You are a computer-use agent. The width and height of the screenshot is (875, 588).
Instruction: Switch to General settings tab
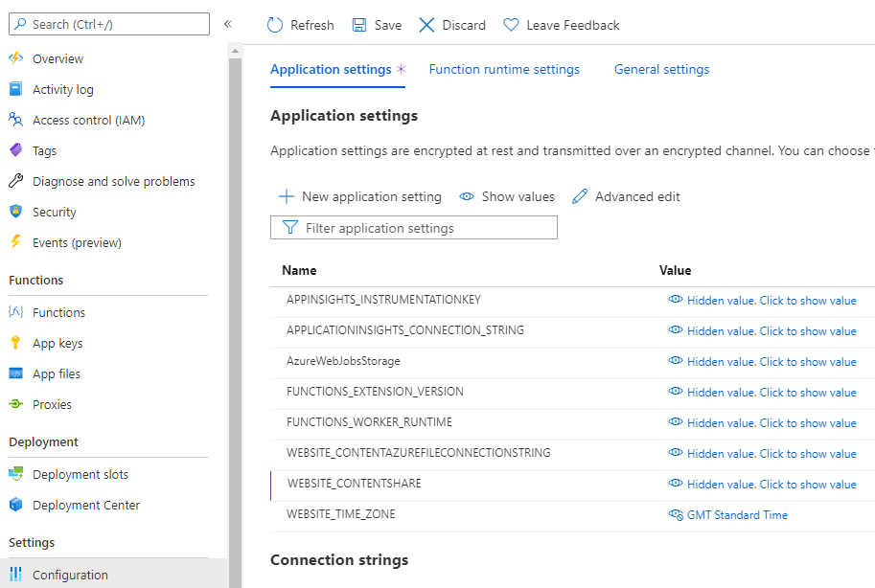(x=661, y=69)
